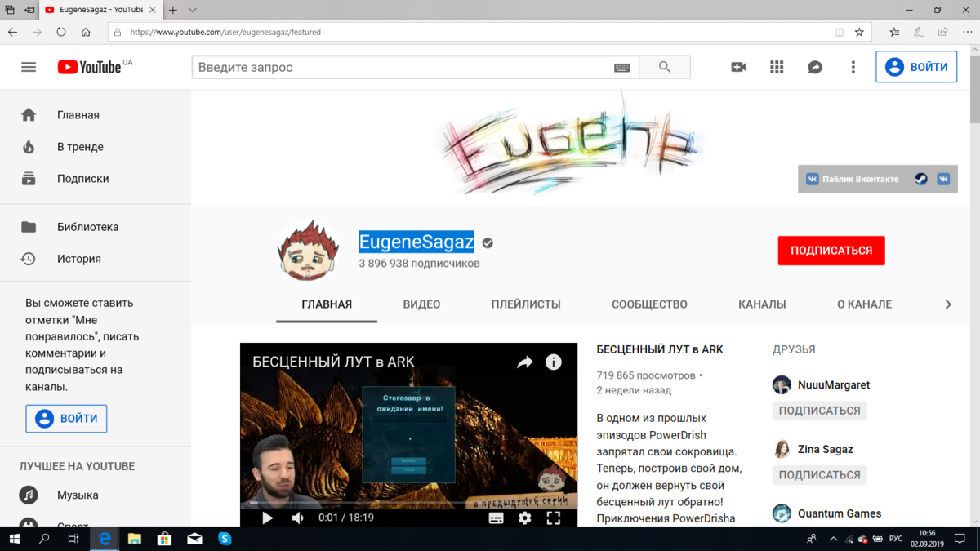The image size is (980, 551).
Task: Add page to favorites star icon
Action: [x=859, y=33]
